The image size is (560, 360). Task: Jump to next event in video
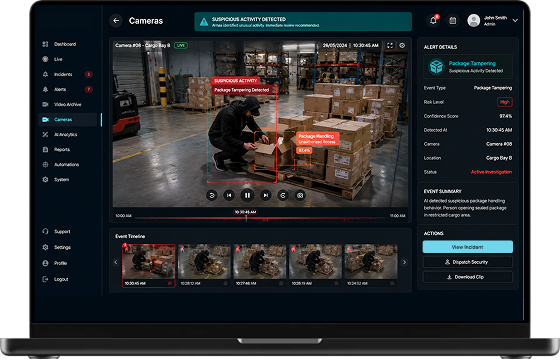[x=265, y=195]
